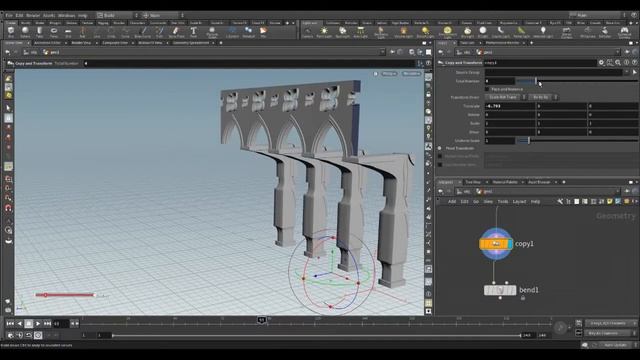Click the timeline current frame marker

(262, 320)
